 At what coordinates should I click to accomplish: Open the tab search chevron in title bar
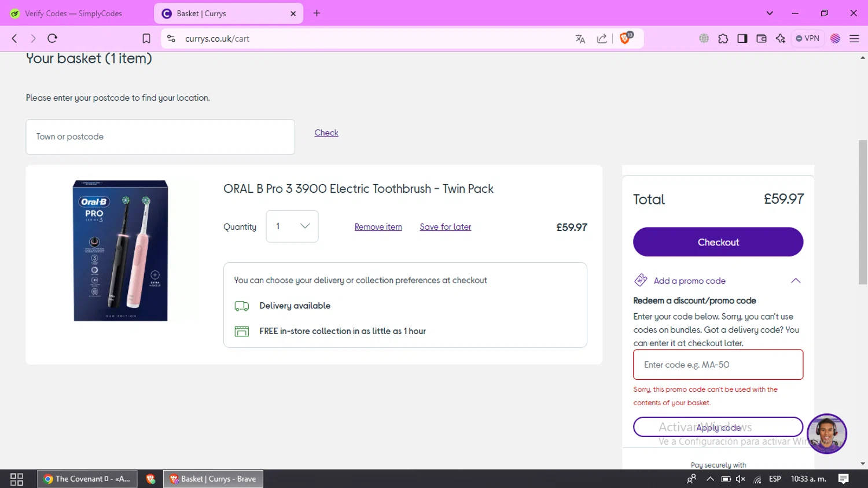coord(770,13)
